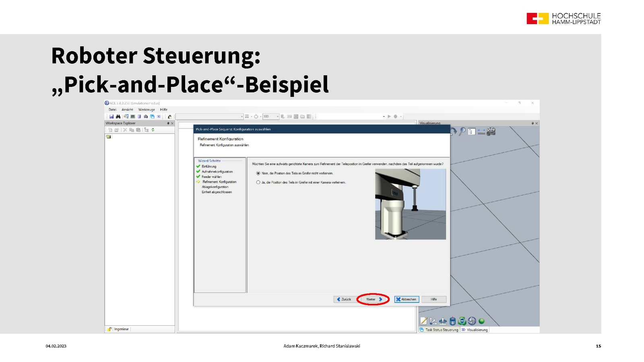644x362 pixels.
Task: Click the measurement ruler icon in Visualisierung
Action: [x=481, y=131]
